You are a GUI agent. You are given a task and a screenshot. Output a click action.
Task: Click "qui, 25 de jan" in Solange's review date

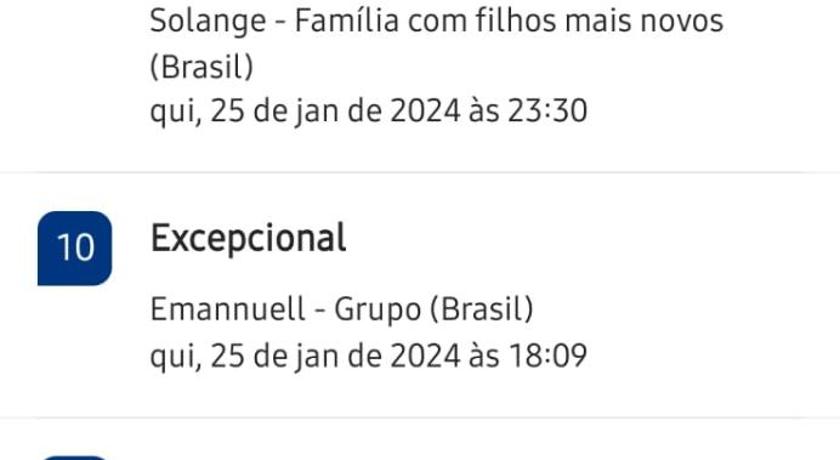(x=251, y=110)
